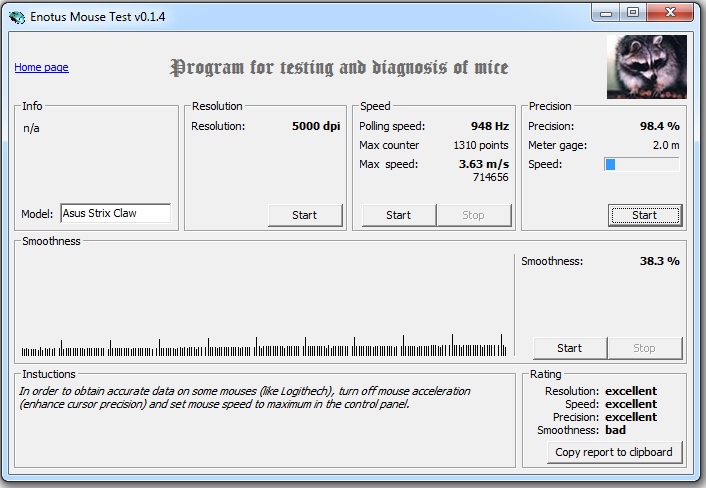
Task: Click the Precision speed progress bar
Action: point(642,164)
